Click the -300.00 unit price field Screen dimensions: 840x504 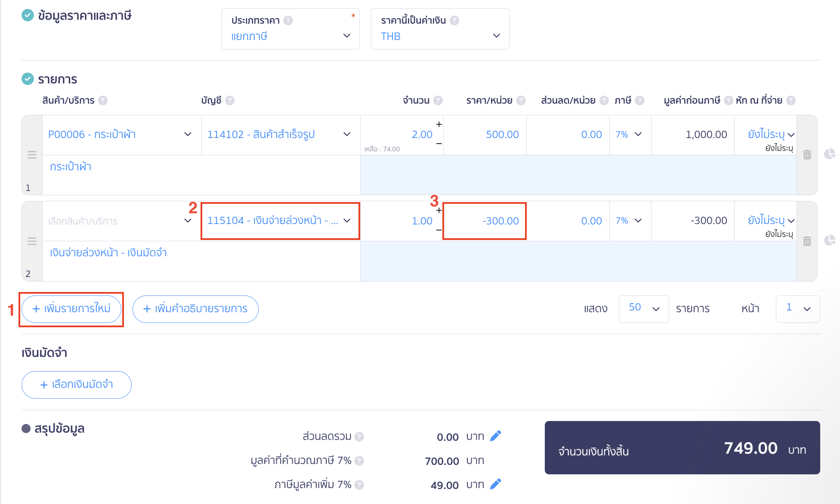pyautogui.click(x=485, y=221)
